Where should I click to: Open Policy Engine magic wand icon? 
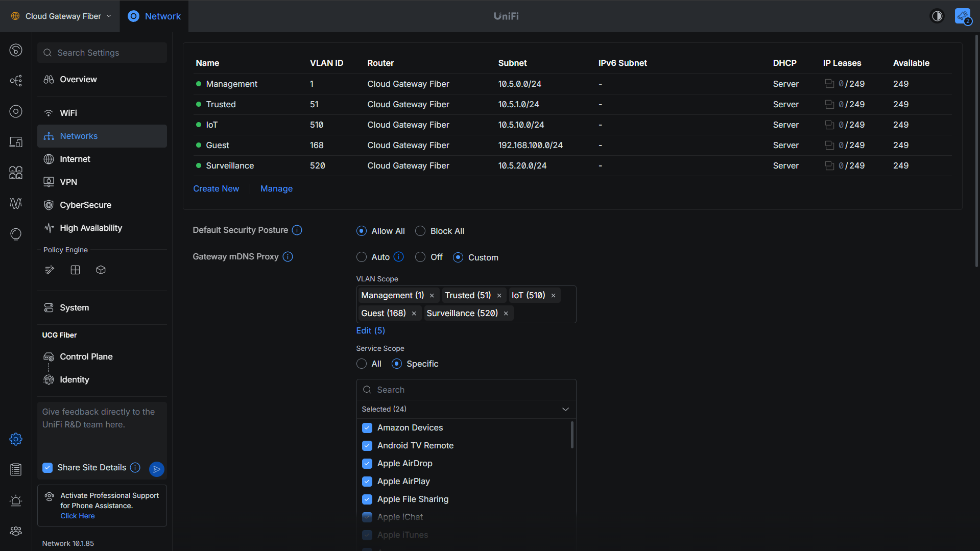50,270
